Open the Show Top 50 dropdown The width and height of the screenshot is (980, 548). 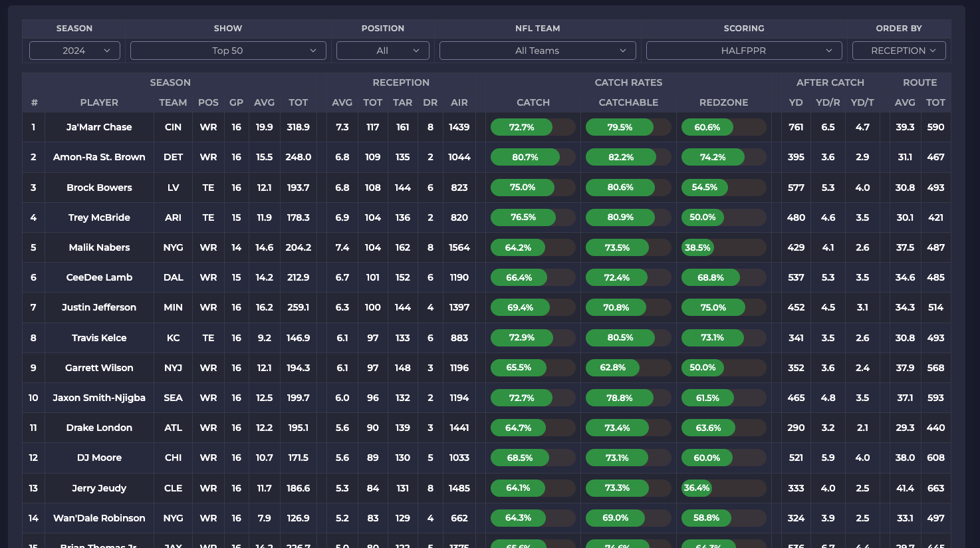point(228,51)
